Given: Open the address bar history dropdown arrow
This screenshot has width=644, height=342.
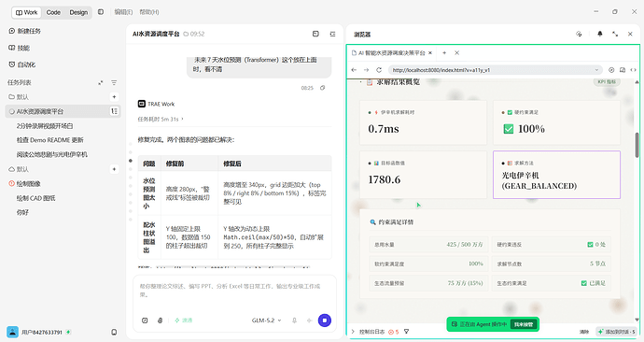Looking at the screenshot, I should (596, 70).
